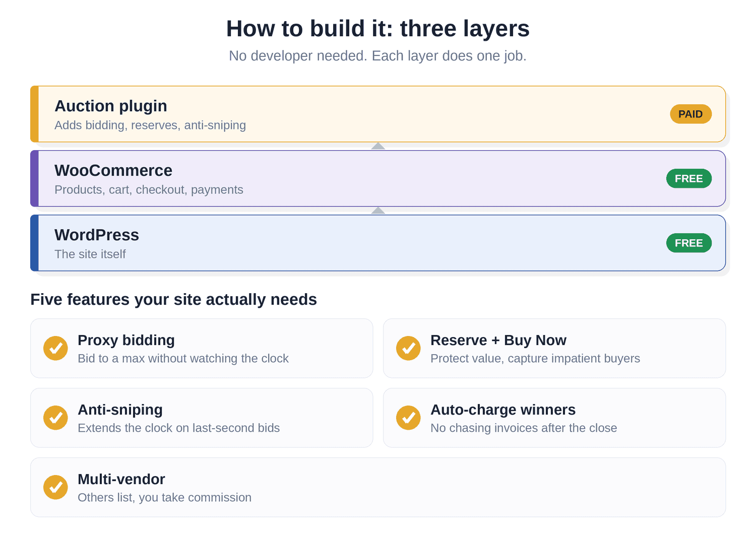Viewport: 756px width, 534px height.
Task: Click the "Auto-charge winners" feature title
Action: point(503,410)
